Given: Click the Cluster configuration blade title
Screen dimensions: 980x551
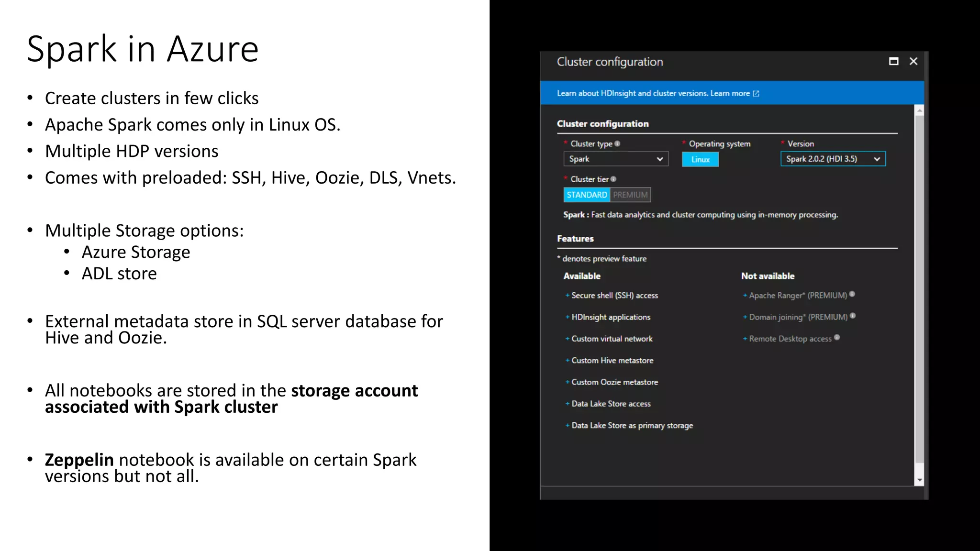Looking at the screenshot, I should tap(610, 62).
